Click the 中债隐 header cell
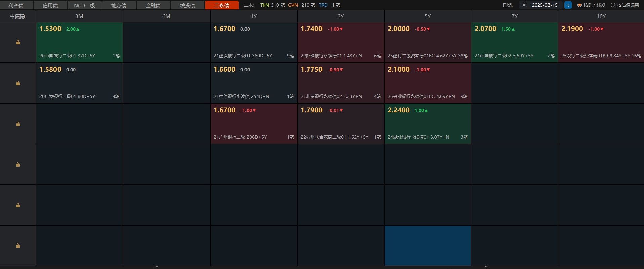Image resolution: width=644 pixels, height=269 pixels. [x=17, y=16]
